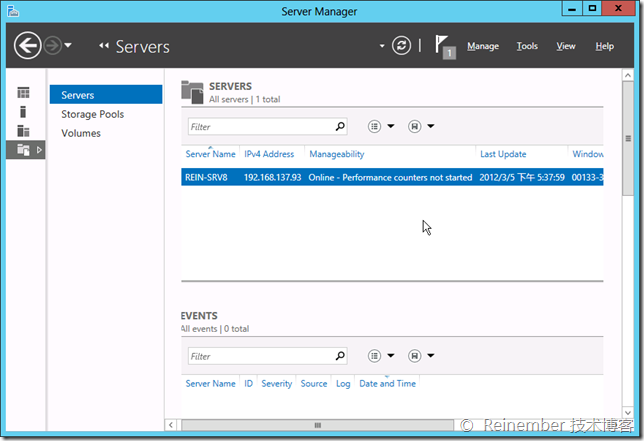The image size is (644, 441).
Task: Click the Servers tile Filter field
Action: pos(260,127)
